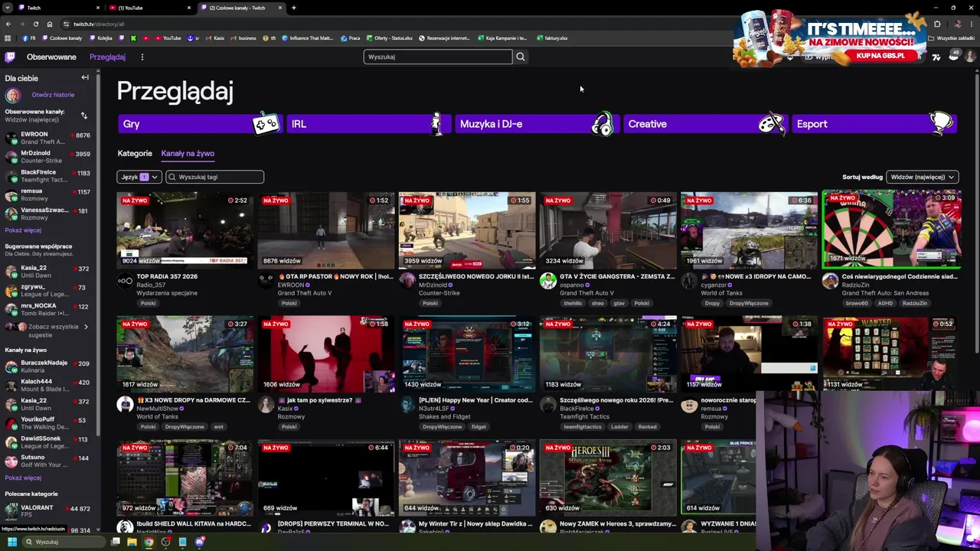The image size is (980, 551).
Task: Click the Esport trophy icon
Action: pyautogui.click(x=941, y=122)
